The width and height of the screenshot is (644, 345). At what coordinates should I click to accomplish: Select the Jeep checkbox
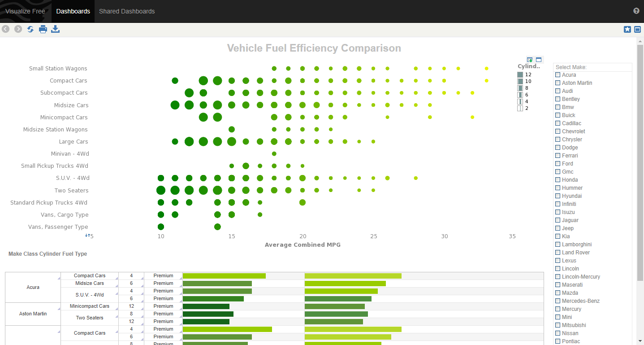558,228
